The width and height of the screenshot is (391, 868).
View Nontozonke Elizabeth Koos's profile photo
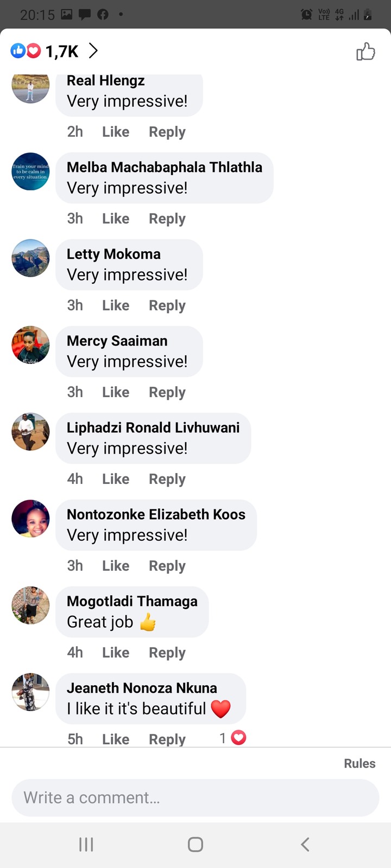(30, 519)
